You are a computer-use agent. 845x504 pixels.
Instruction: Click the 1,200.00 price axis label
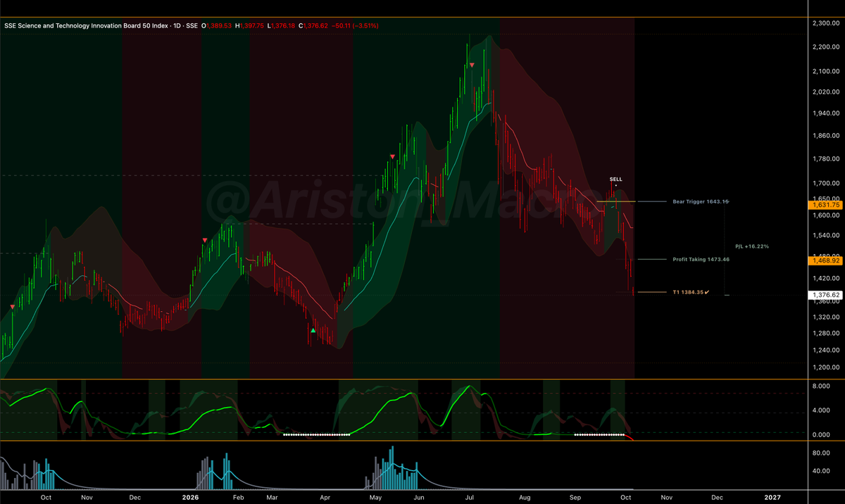click(825, 367)
